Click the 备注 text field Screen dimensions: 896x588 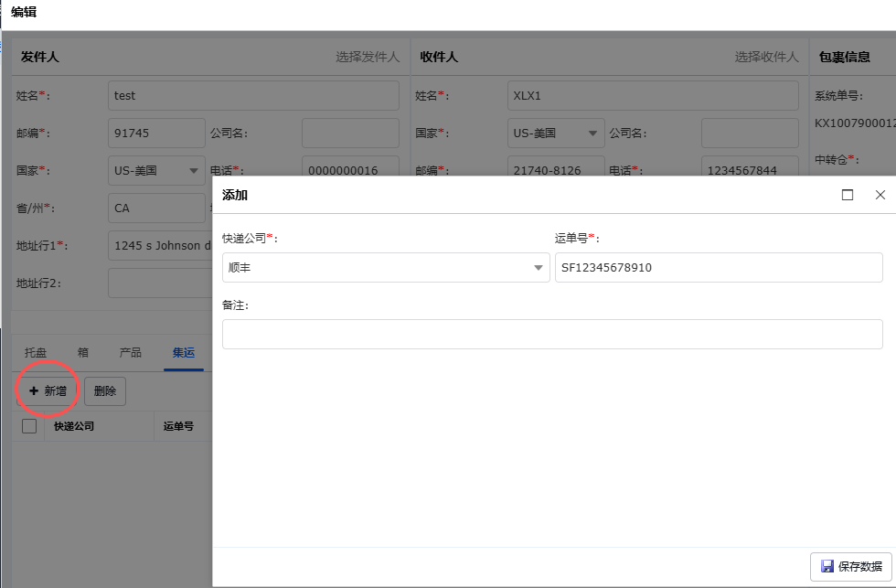(x=552, y=334)
